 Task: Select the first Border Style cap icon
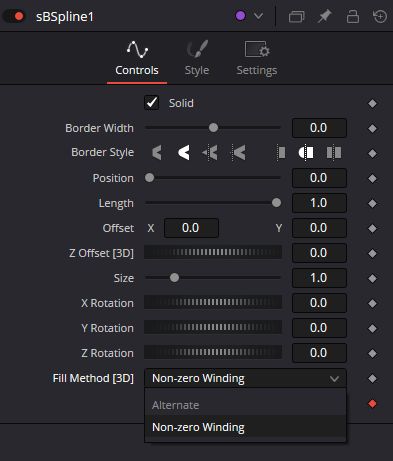tap(281, 153)
